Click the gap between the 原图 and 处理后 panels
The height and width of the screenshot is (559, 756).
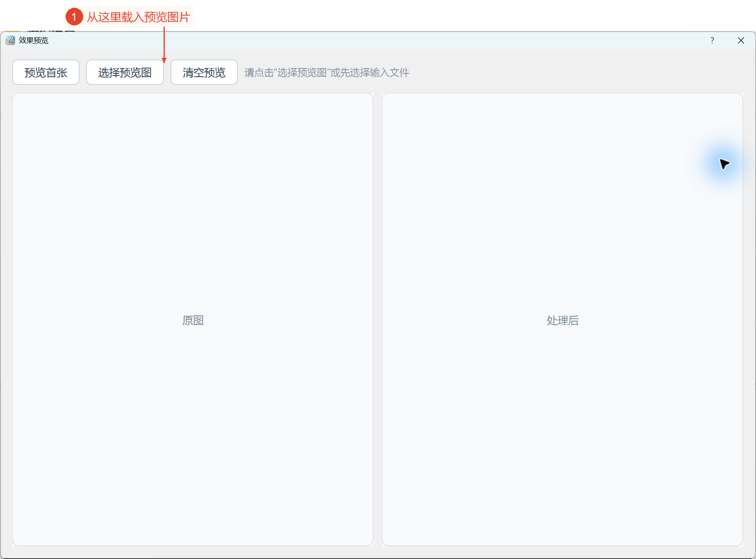point(378,319)
